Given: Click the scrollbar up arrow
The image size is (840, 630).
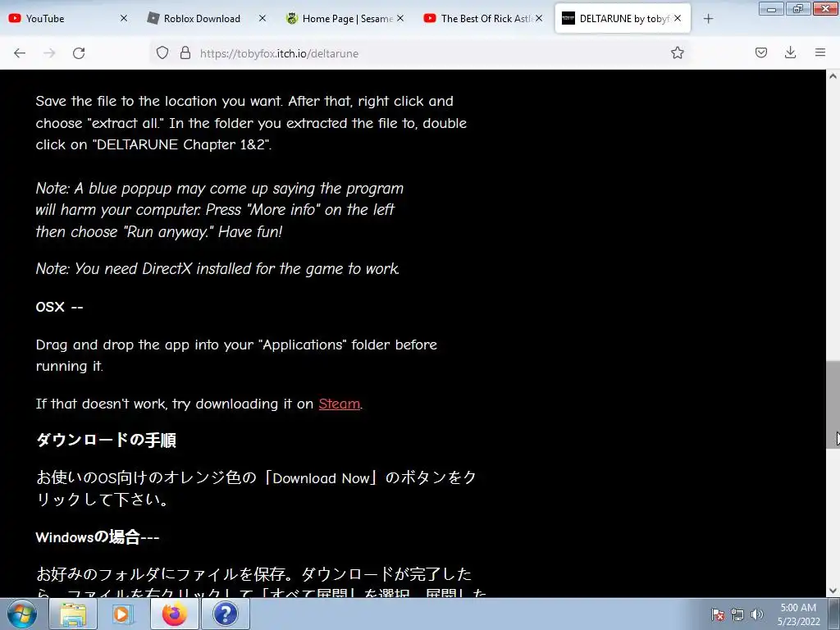Looking at the screenshot, I should pos(833,76).
